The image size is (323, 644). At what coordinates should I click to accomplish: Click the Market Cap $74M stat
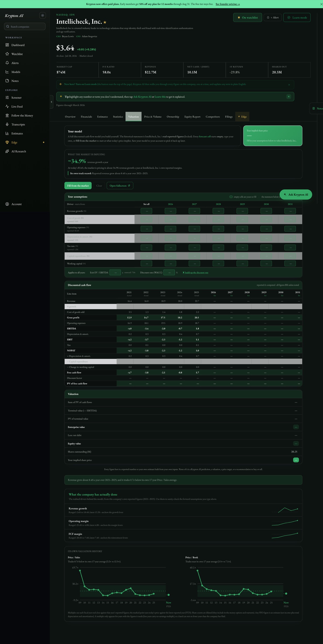tap(78, 70)
